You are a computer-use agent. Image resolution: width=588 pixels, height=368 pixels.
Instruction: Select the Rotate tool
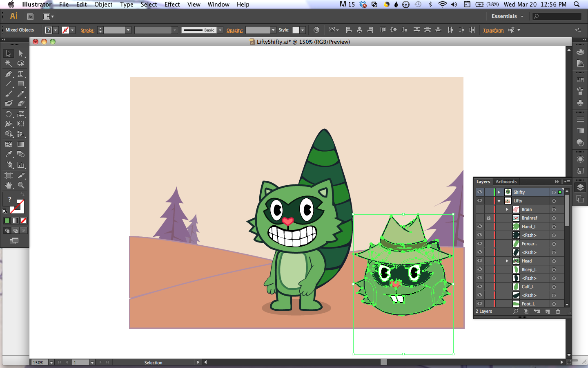tap(8, 114)
